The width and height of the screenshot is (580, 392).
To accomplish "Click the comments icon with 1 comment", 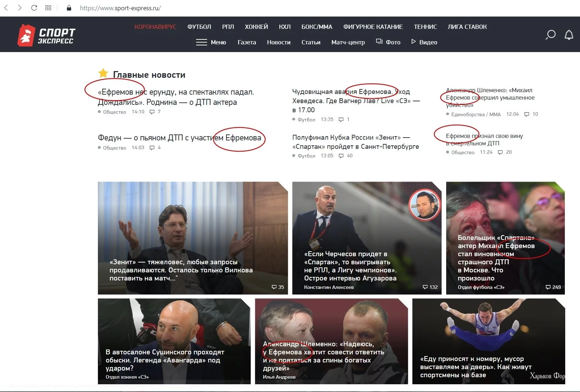I will point(341,120).
